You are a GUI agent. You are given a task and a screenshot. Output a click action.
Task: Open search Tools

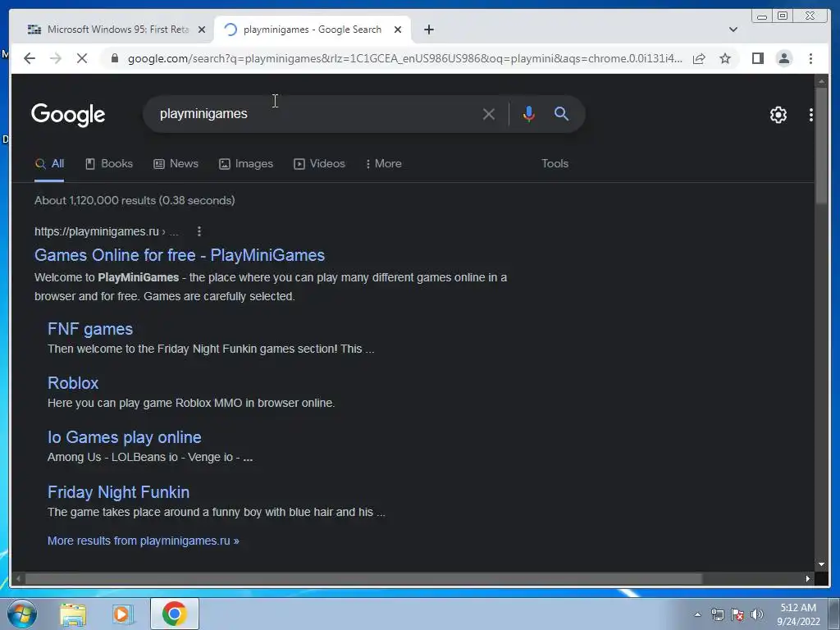coord(555,164)
